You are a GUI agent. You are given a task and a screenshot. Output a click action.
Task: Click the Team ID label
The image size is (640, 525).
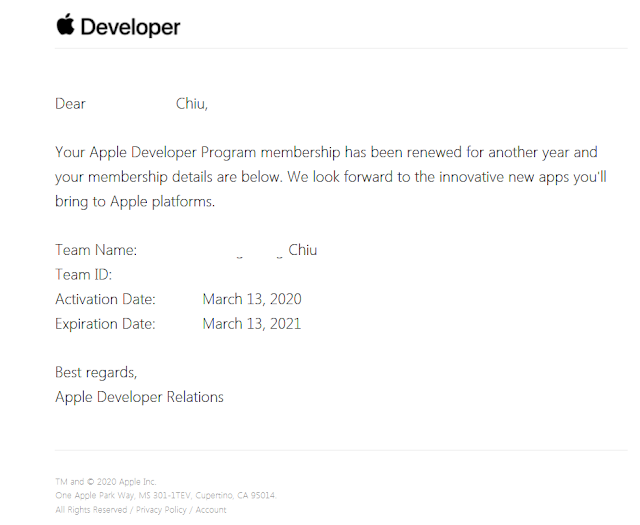(x=84, y=274)
